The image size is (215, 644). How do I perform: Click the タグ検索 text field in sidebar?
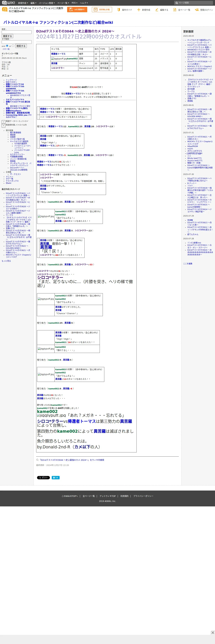(17, 42)
